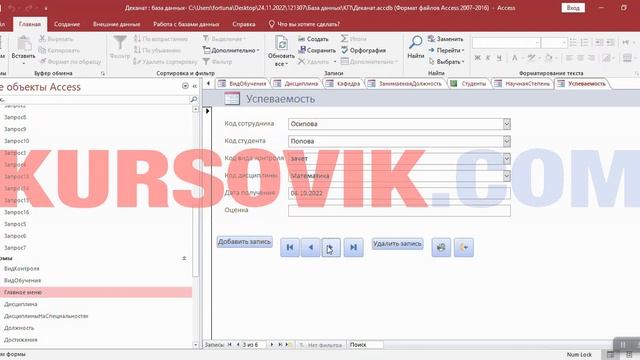Open Код дисциплины dropdown showing Математика
The height and width of the screenshot is (360, 640).
507,176
